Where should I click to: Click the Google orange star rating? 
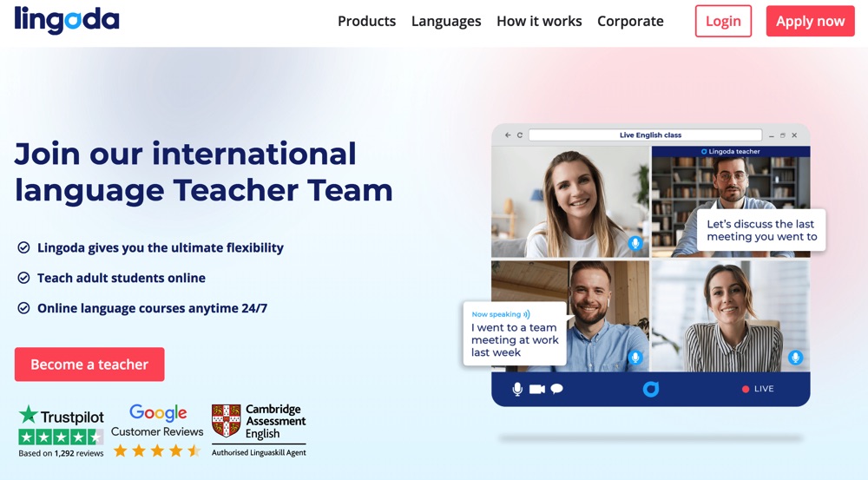coord(156,450)
